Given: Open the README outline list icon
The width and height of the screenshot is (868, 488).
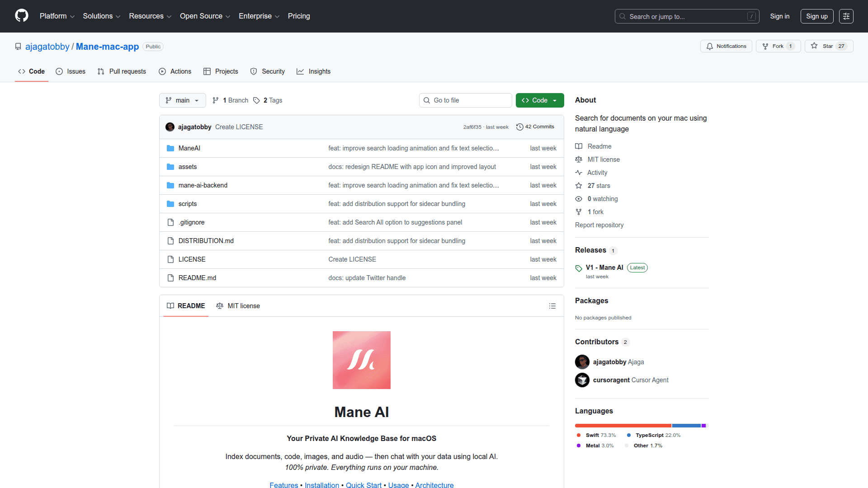Looking at the screenshot, I should (552, 306).
